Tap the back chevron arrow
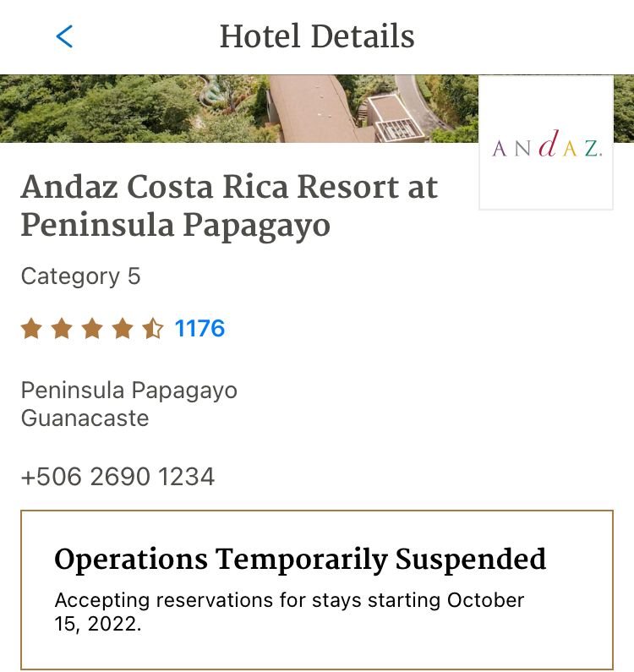The width and height of the screenshot is (634, 672). (64, 36)
